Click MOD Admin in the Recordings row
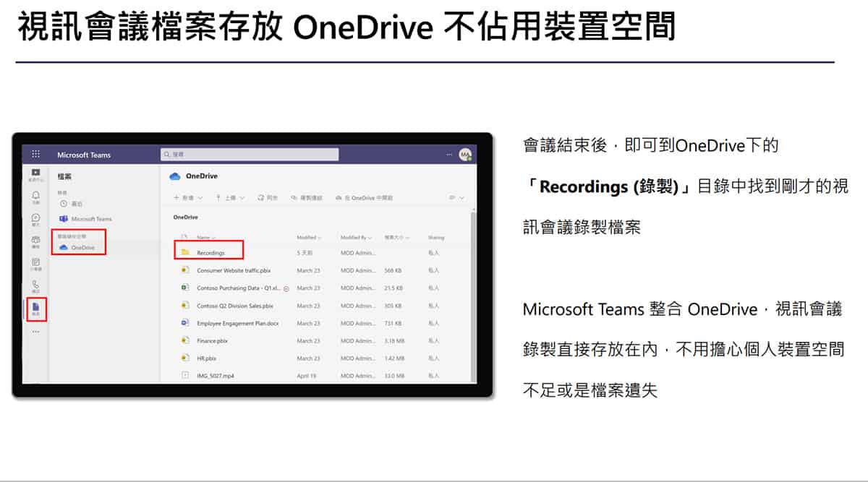Image resolution: width=868 pixels, height=482 pixels. coord(357,253)
